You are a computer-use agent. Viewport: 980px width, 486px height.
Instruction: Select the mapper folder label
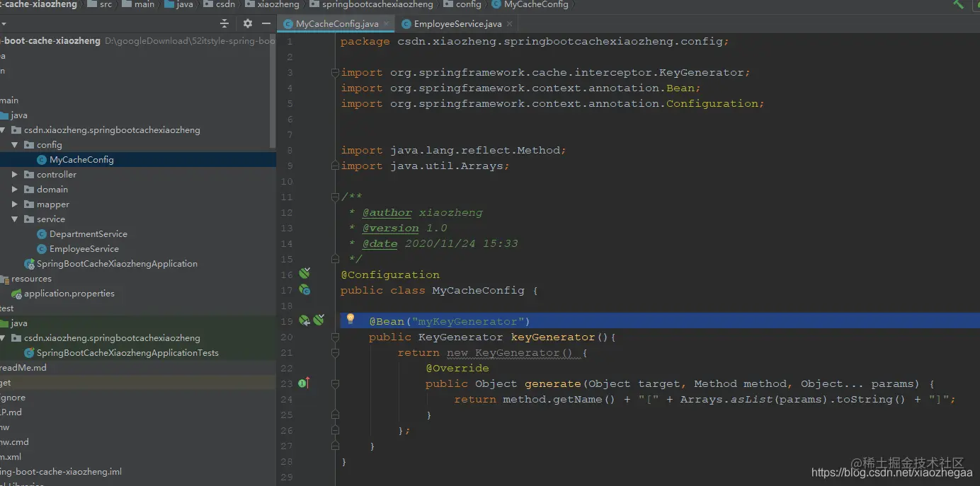53,204
